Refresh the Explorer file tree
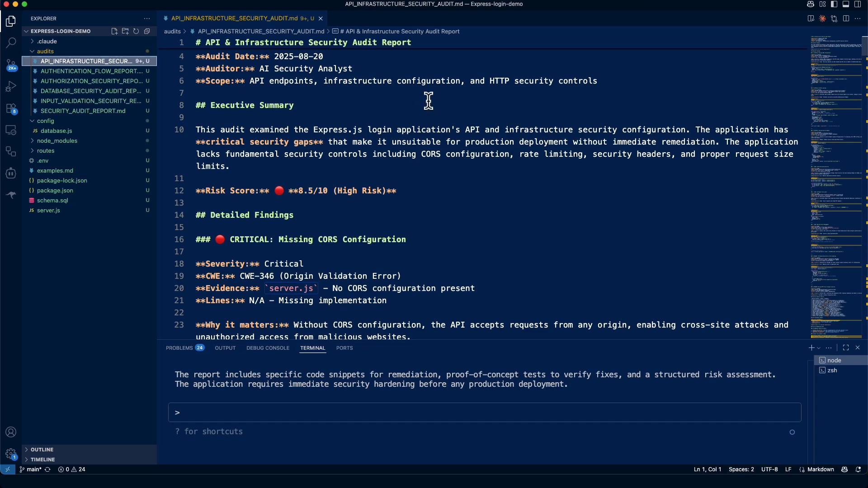This screenshot has height=488, width=868. [x=136, y=31]
